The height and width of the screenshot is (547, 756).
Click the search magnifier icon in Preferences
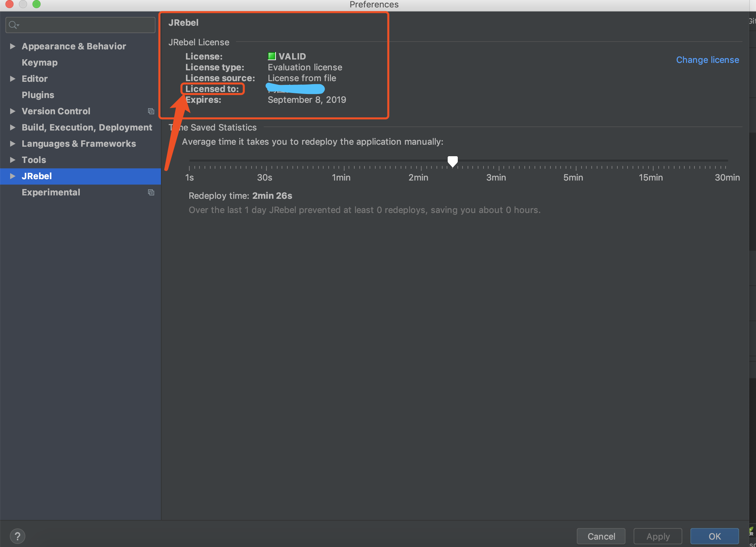pos(14,25)
